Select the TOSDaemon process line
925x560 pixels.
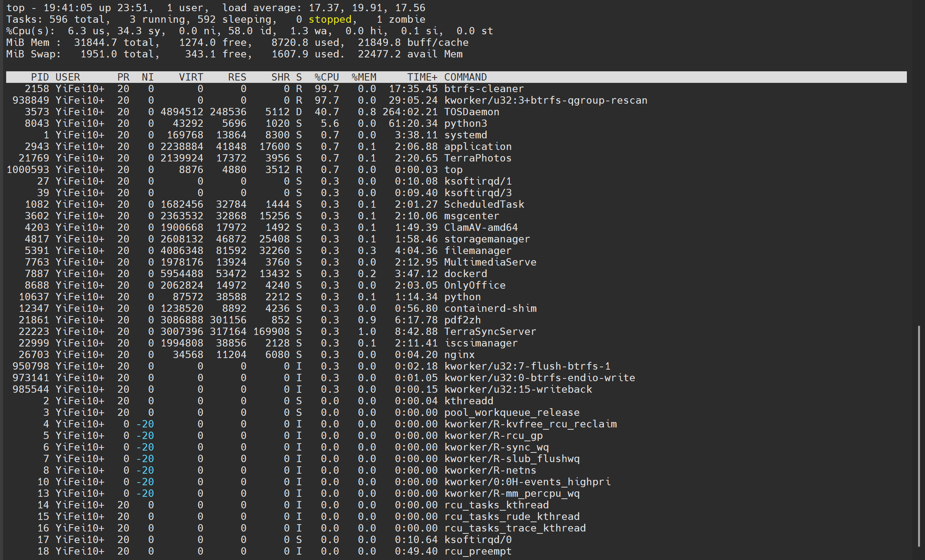pos(471,112)
